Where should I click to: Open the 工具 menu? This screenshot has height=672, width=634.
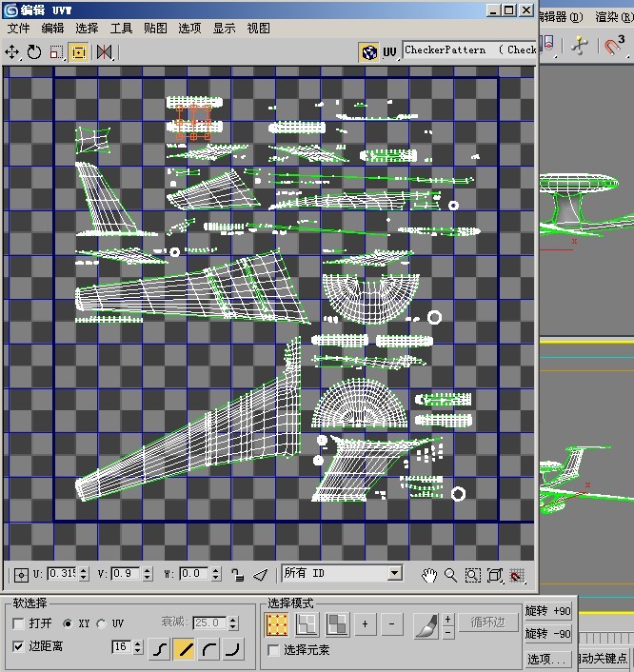tap(121, 29)
